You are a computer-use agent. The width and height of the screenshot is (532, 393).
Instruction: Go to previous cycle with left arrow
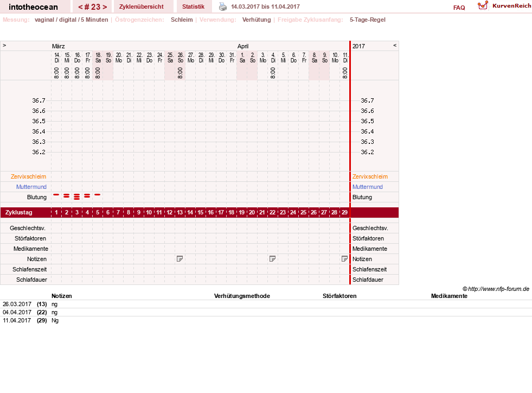[80, 7]
